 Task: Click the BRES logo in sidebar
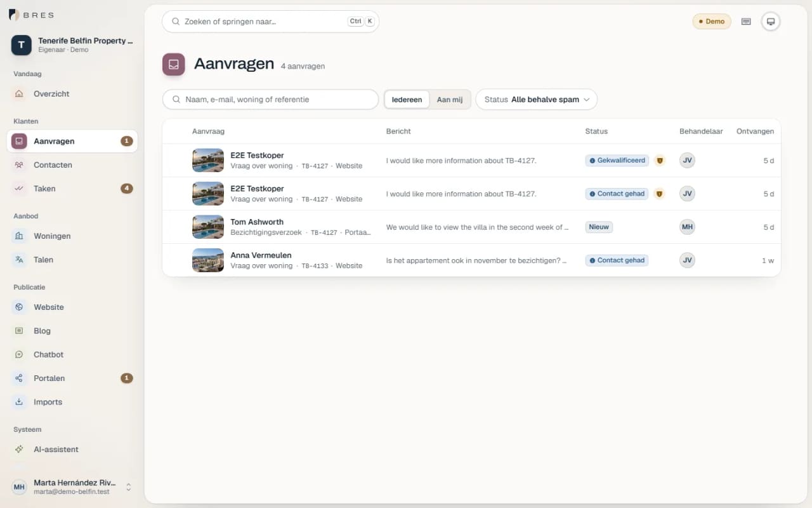(31, 15)
